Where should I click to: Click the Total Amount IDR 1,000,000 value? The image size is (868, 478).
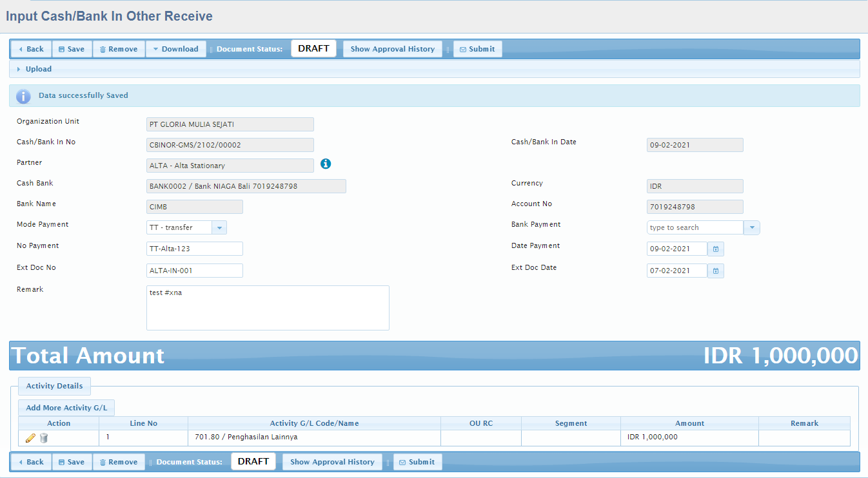tap(780, 356)
